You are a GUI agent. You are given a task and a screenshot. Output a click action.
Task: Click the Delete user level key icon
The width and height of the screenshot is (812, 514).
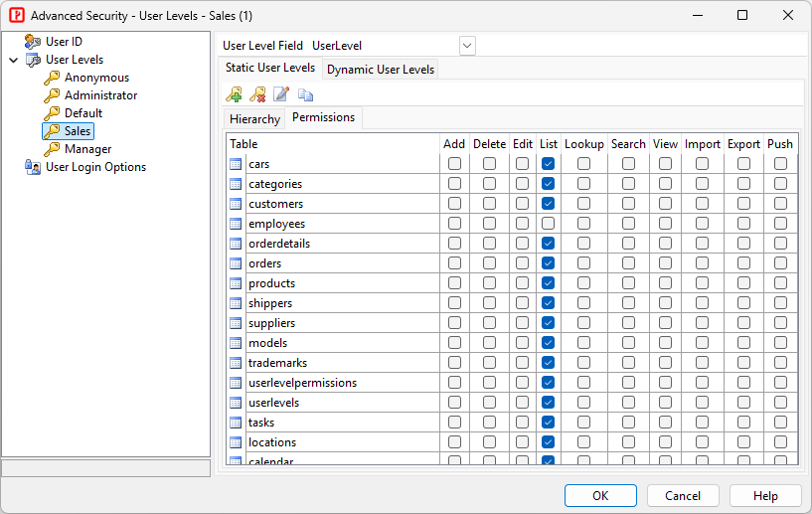pos(257,94)
